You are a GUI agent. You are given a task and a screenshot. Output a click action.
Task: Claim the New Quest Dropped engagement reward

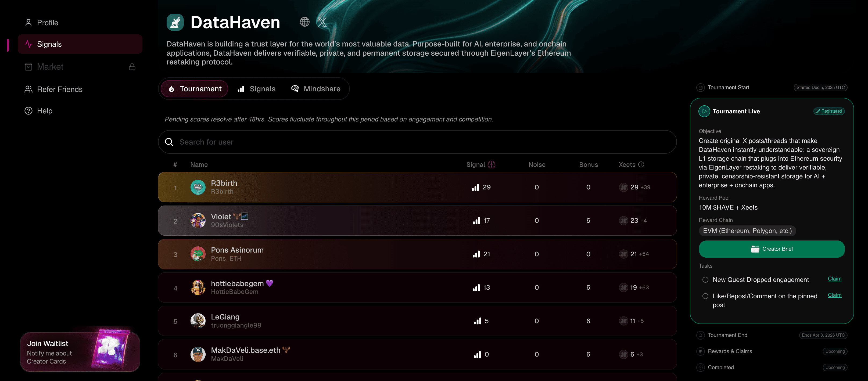pos(834,279)
